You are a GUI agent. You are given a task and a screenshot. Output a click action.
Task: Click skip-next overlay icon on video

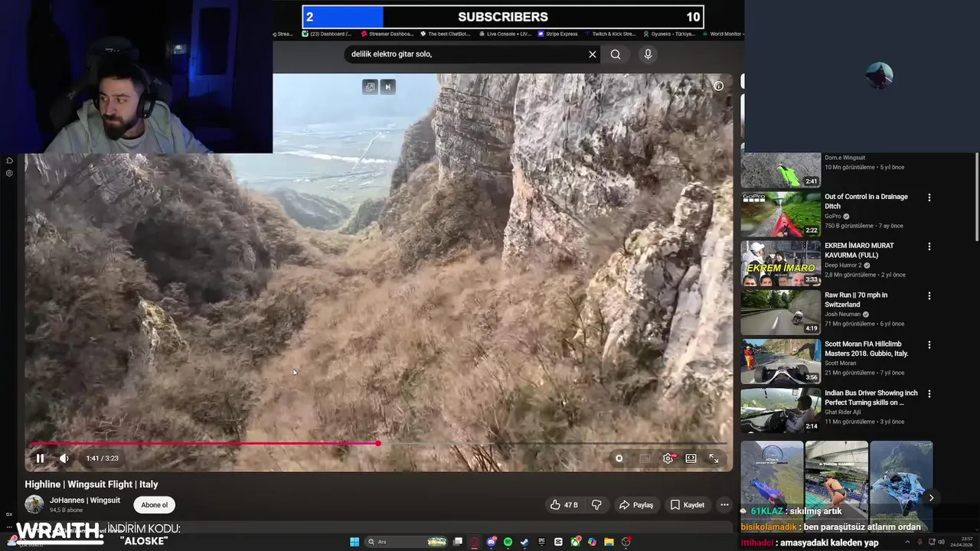[387, 86]
